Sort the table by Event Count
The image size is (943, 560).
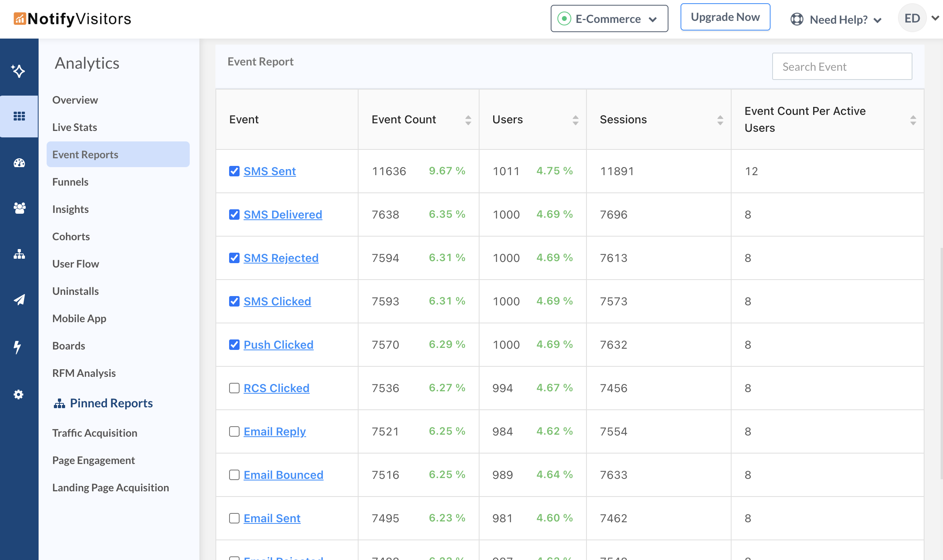[x=468, y=120]
